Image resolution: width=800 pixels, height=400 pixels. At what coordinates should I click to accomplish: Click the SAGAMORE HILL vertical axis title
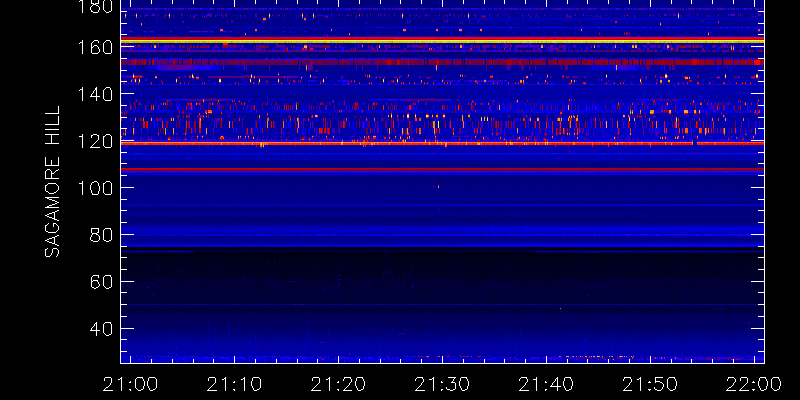coord(52,182)
